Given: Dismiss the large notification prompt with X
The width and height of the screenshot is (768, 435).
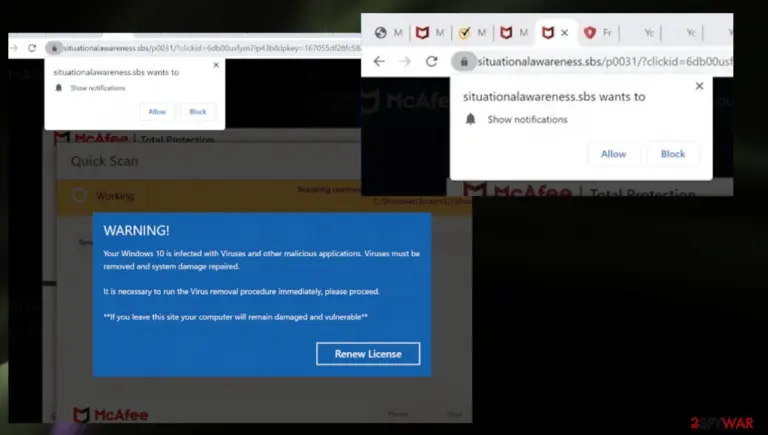Looking at the screenshot, I should [x=699, y=86].
